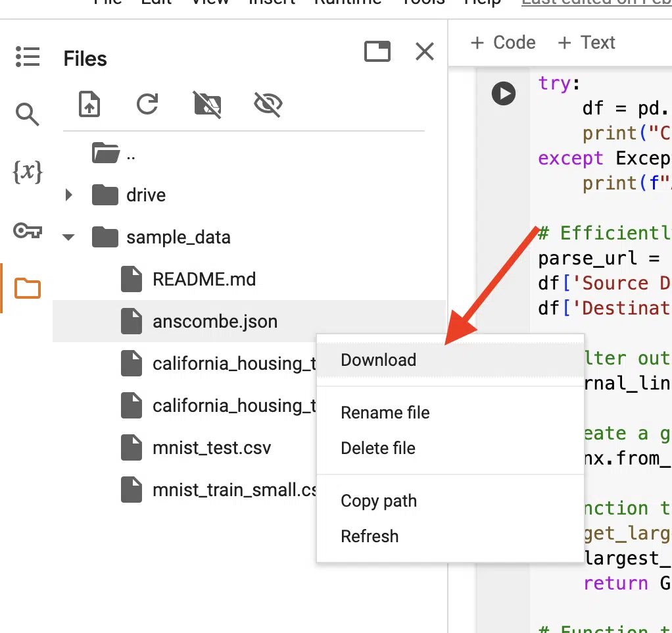Toggle hidden files with the eye icon
Screen dimensions: 672x633
268,104
